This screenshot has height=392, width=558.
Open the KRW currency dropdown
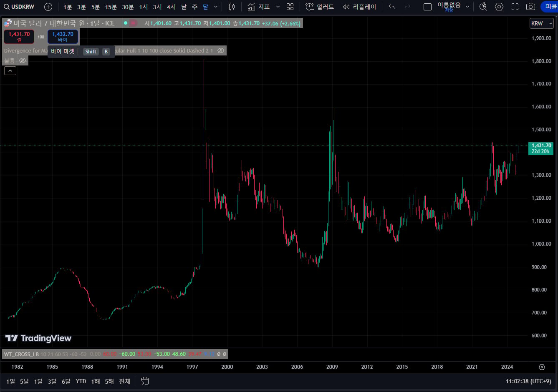(541, 23)
